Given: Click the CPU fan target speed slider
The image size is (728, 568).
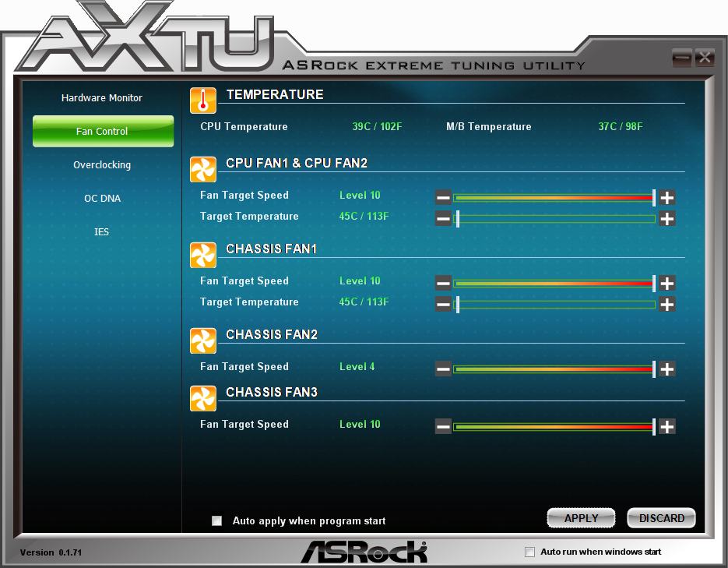Looking at the screenshot, I should [554, 198].
